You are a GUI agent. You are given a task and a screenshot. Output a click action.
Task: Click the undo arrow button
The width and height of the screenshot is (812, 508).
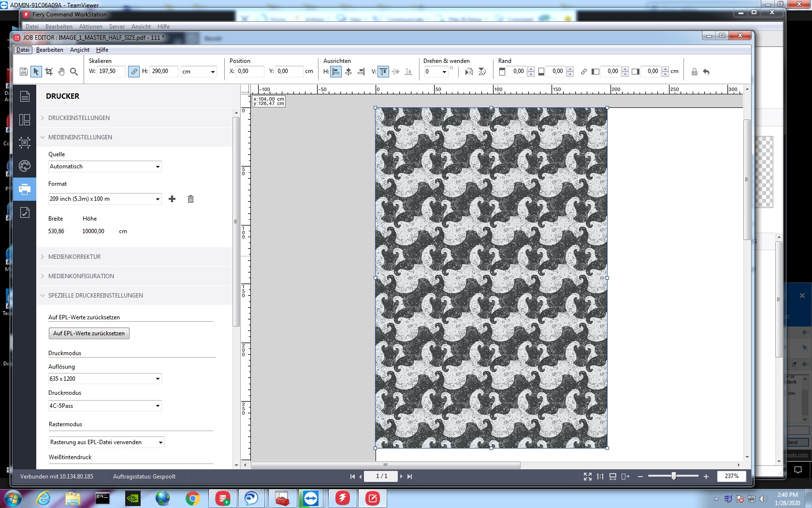[x=706, y=72]
